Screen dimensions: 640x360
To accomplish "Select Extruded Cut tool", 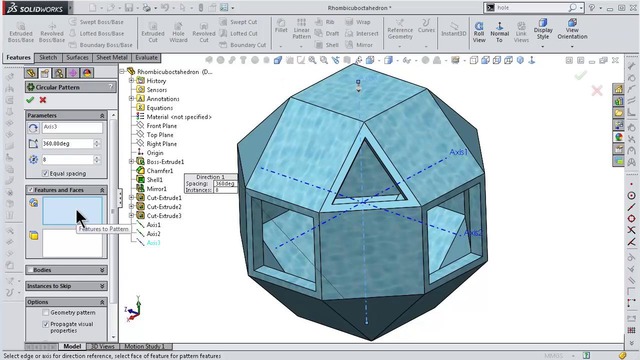I will (153, 33).
